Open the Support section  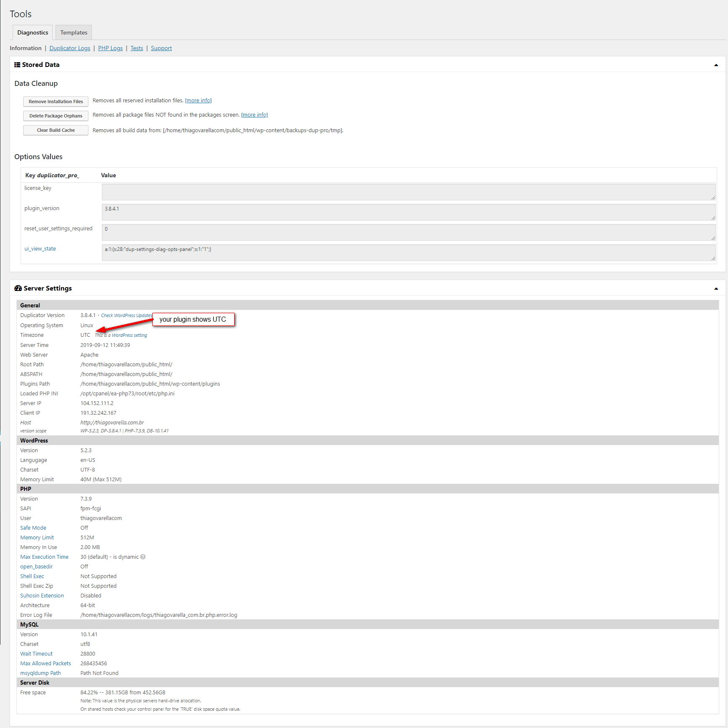[x=161, y=48]
